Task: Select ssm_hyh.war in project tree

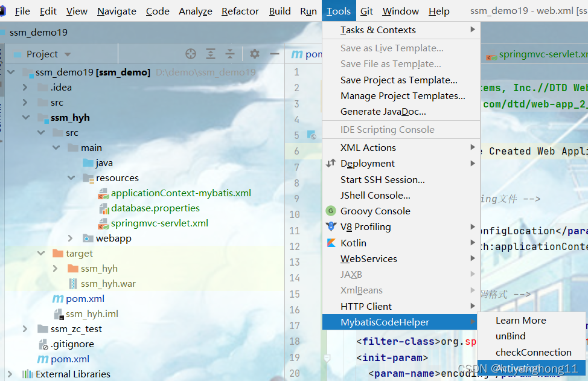Action: point(108,284)
